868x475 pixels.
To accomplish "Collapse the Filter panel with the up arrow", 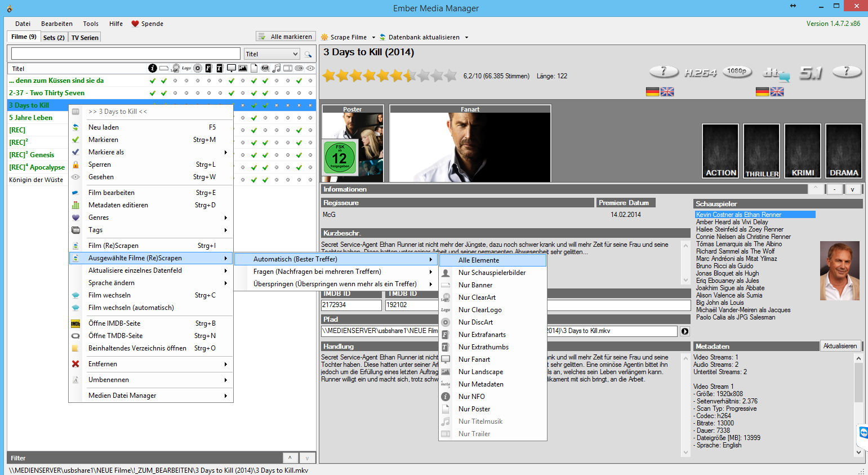I will coord(290,458).
